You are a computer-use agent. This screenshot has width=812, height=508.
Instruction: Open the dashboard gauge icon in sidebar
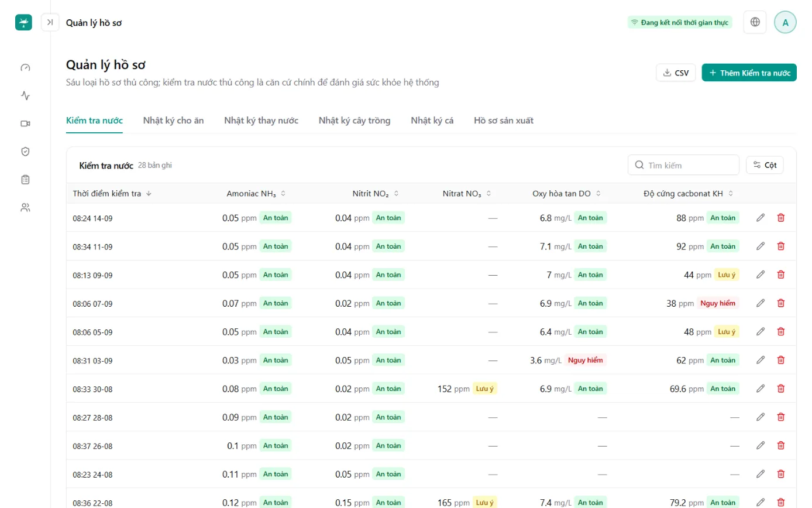click(x=25, y=67)
